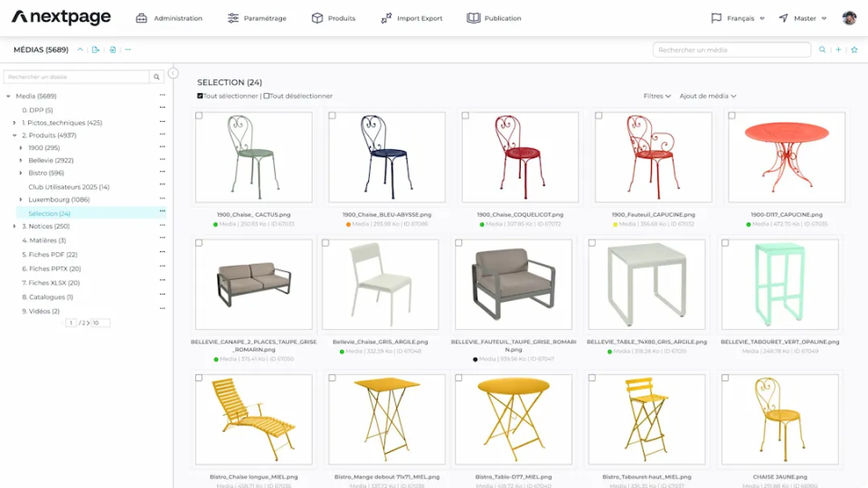Collapse the left folder panel with arrow
Screen dimensions: 868x488
[x=174, y=73]
